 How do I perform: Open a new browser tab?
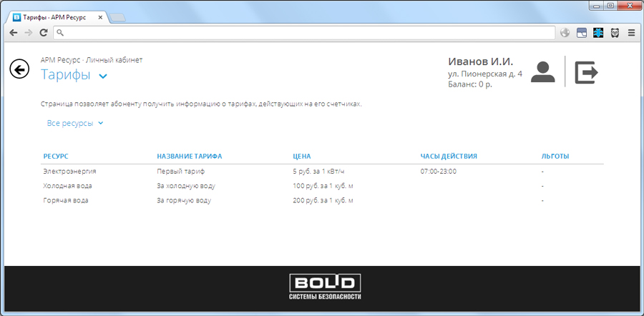point(119,17)
